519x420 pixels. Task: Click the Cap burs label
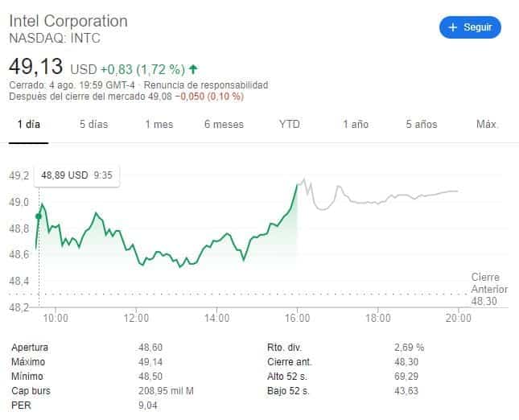pyautogui.click(x=31, y=391)
